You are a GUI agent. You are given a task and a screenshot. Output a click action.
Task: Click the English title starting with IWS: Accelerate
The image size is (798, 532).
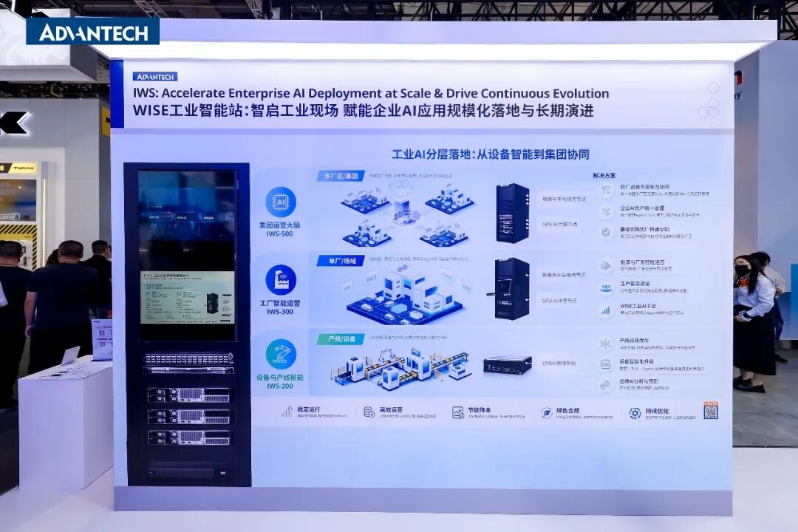click(371, 93)
